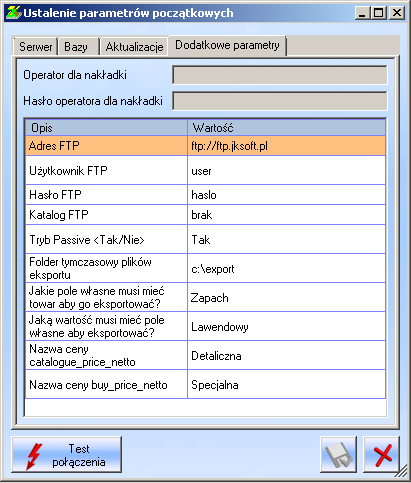Click the Wartość column header
Screen dimensions: 411x483
(x=286, y=128)
